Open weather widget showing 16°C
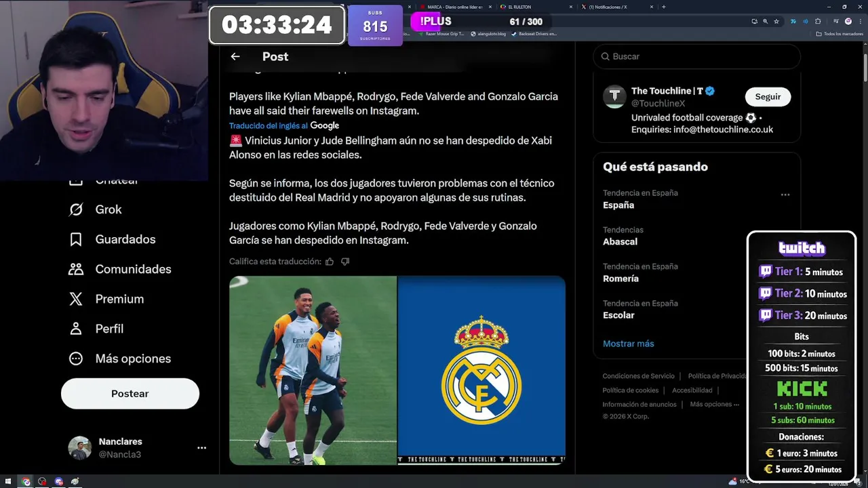Image resolution: width=868 pixels, height=488 pixels. click(x=739, y=481)
